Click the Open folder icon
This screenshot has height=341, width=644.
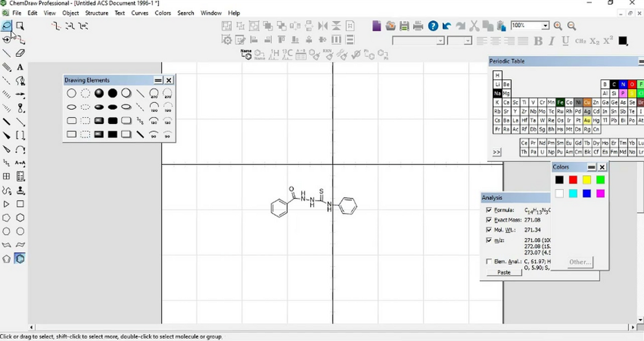391,25
